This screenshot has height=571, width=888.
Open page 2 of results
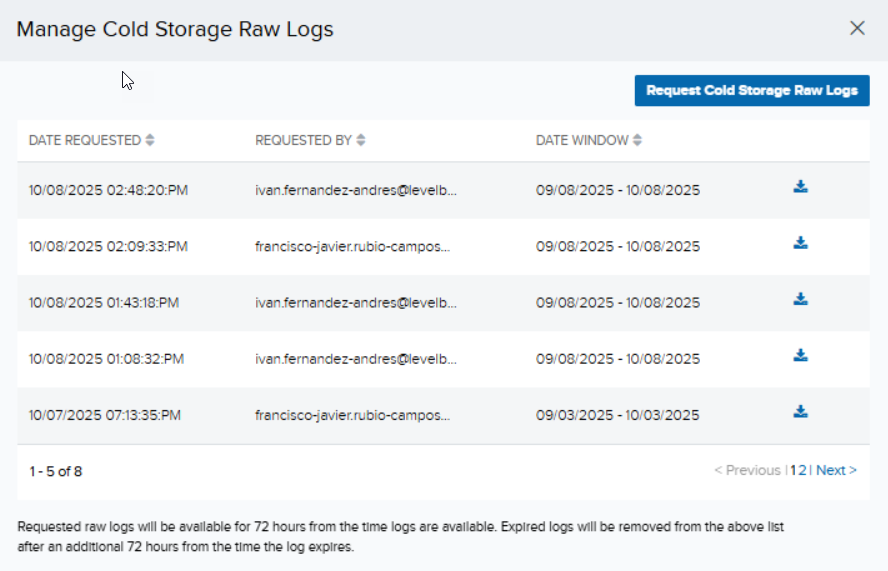(x=803, y=471)
